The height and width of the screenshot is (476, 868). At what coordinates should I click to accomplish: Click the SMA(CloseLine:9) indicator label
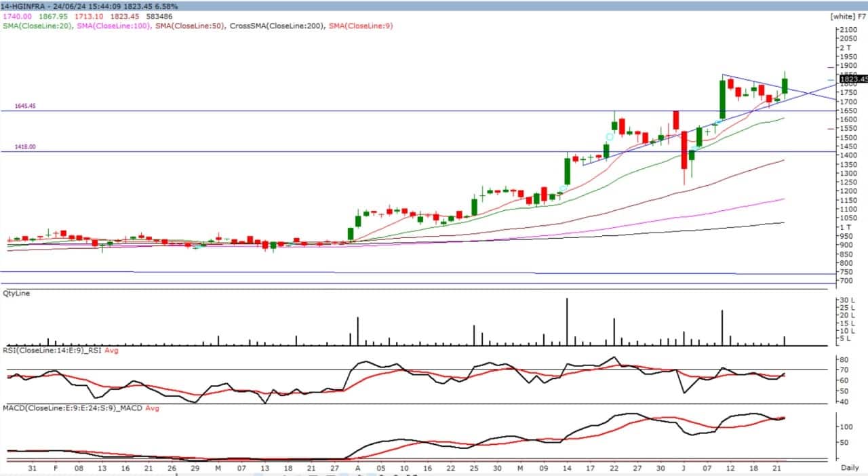pyautogui.click(x=361, y=26)
